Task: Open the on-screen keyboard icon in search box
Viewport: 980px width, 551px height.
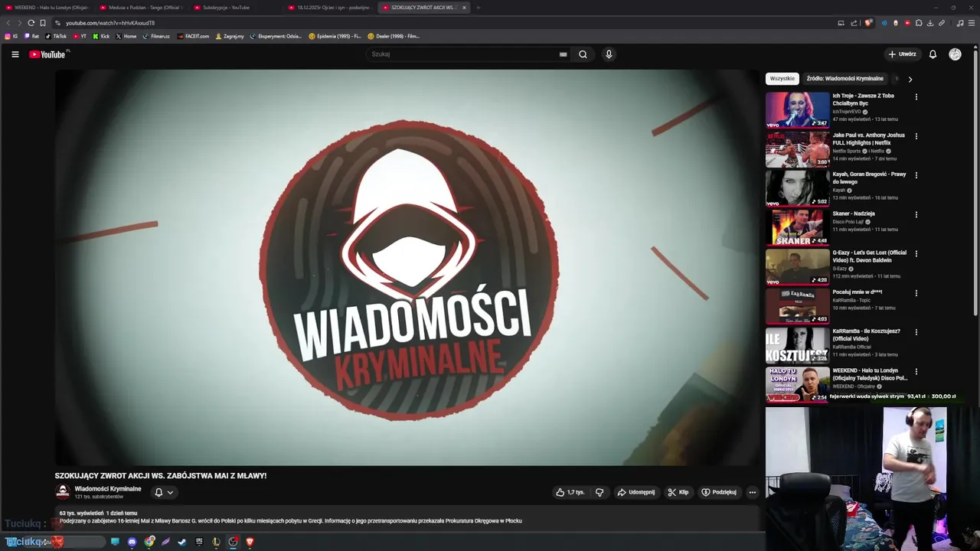Action: click(x=563, y=54)
